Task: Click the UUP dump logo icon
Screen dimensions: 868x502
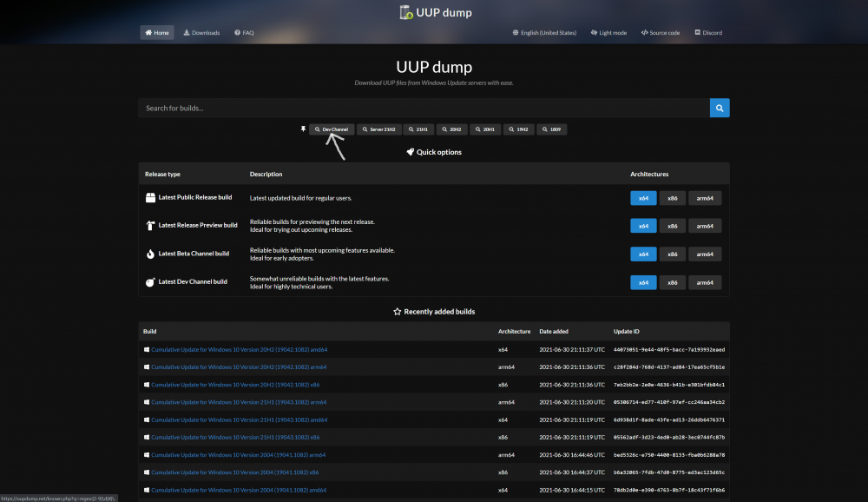Action: pos(406,12)
